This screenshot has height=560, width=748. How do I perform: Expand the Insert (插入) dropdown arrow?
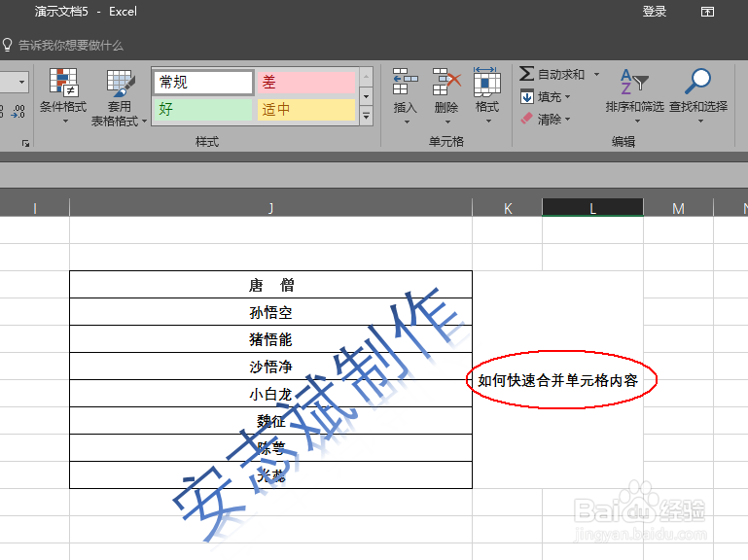click(x=407, y=122)
